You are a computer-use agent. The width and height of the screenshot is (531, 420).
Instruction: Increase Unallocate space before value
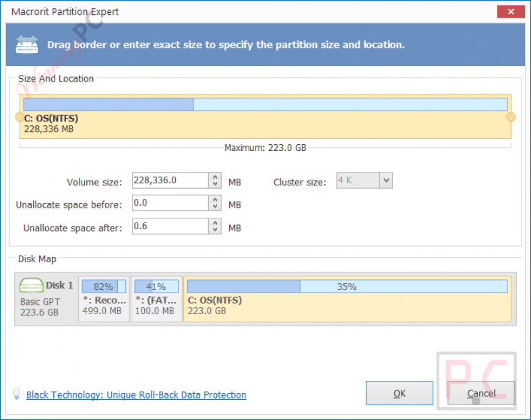(x=215, y=200)
